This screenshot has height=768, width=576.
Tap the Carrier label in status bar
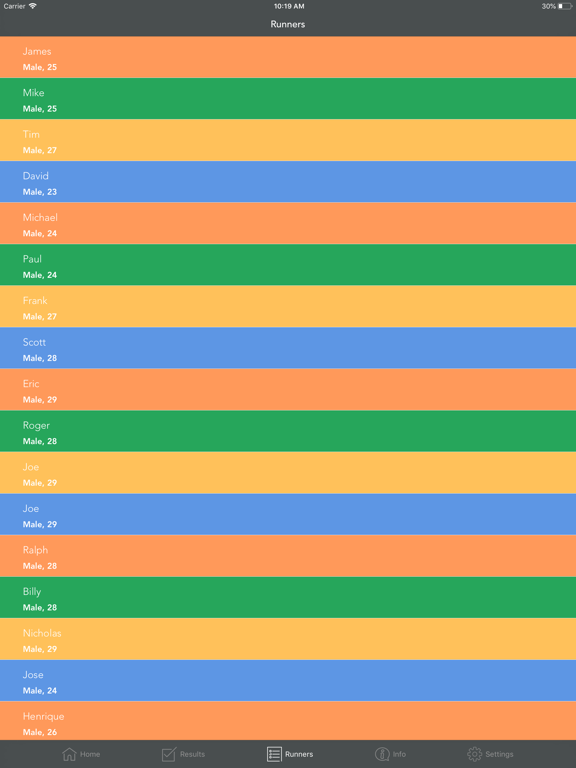14,6
